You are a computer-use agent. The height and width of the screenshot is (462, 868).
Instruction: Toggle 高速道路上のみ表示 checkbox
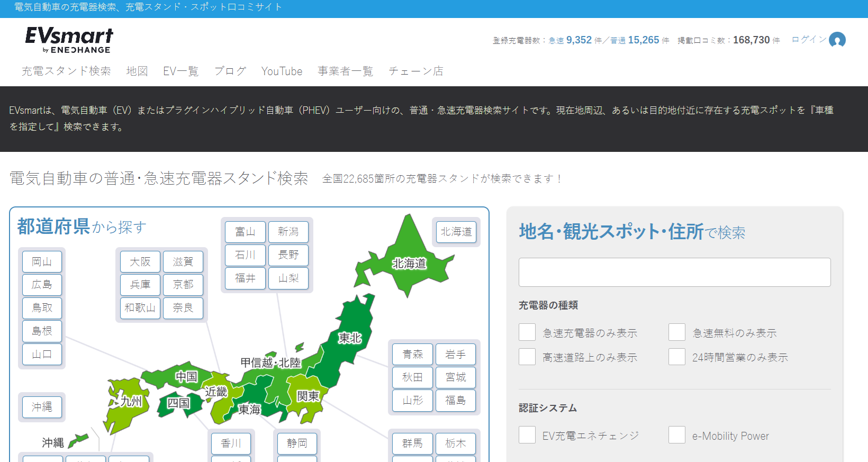click(527, 357)
